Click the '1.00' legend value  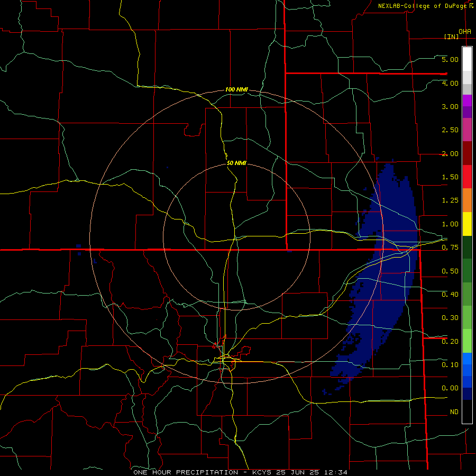[450, 224]
